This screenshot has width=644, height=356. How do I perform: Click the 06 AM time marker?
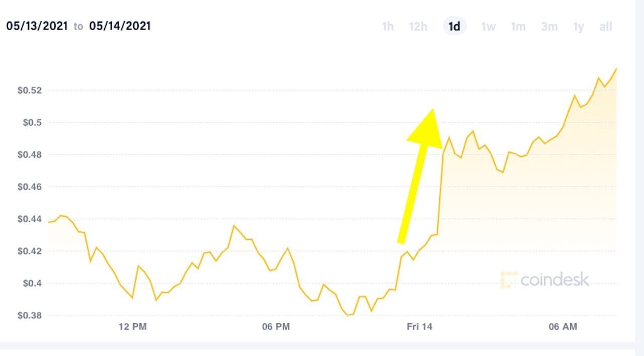(x=563, y=327)
